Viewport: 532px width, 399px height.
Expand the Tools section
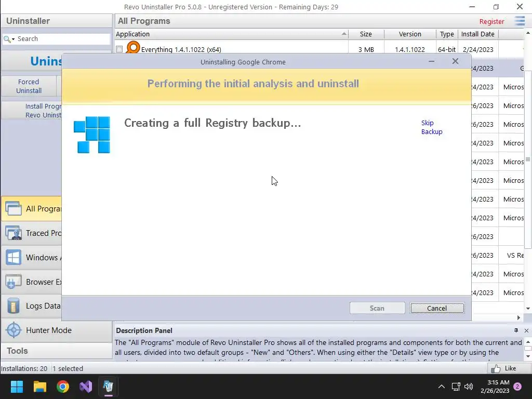pyautogui.click(x=56, y=351)
